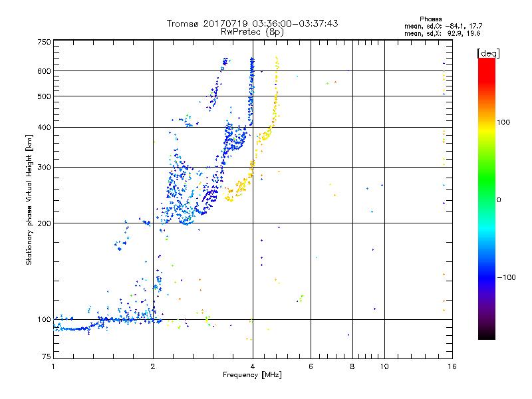Click the 'Phases' header label

[x=430, y=19]
